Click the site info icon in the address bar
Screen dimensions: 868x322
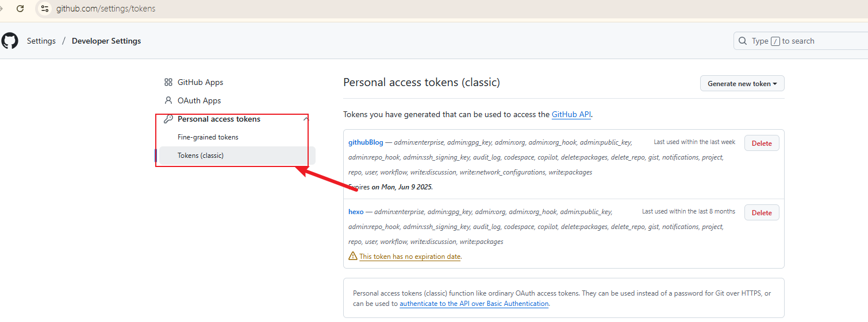click(45, 9)
